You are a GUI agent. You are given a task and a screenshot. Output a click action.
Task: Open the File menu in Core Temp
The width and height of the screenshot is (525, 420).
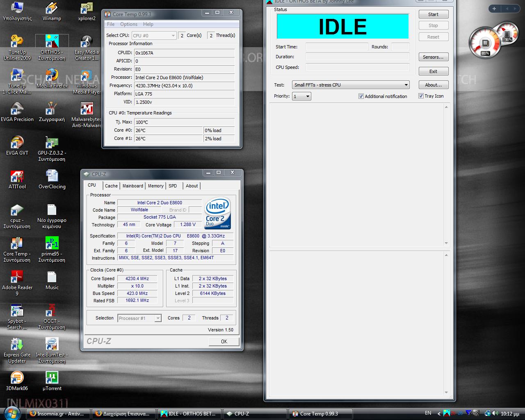tap(111, 24)
